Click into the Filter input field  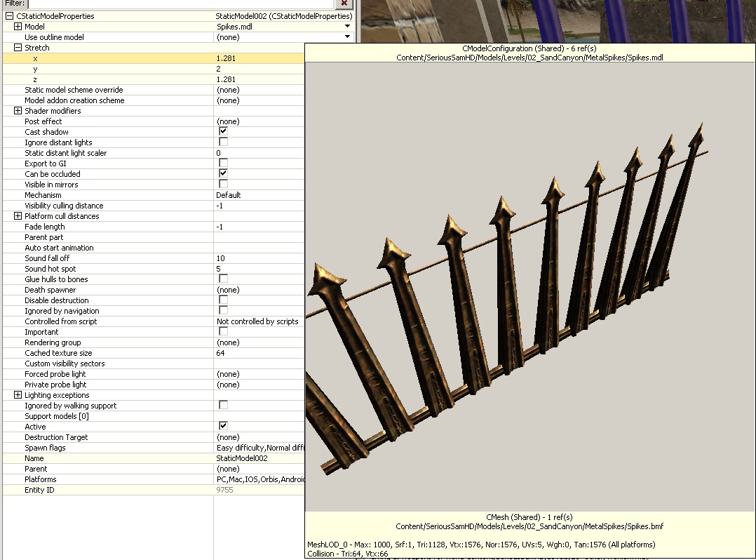pos(181,4)
